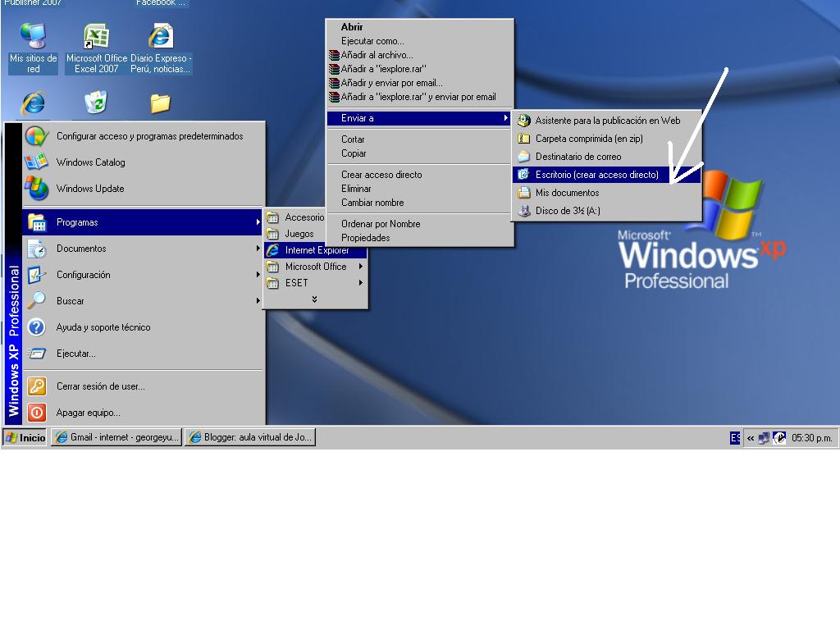Click the Programas folder icon
The height and width of the screenshot is (630, 840).
(x=36, y=221)
